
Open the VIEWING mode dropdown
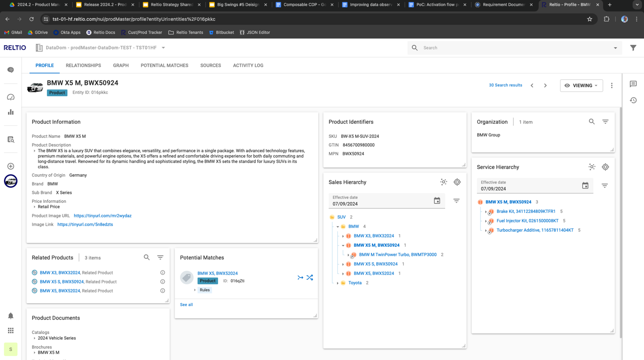pos(581,85)
